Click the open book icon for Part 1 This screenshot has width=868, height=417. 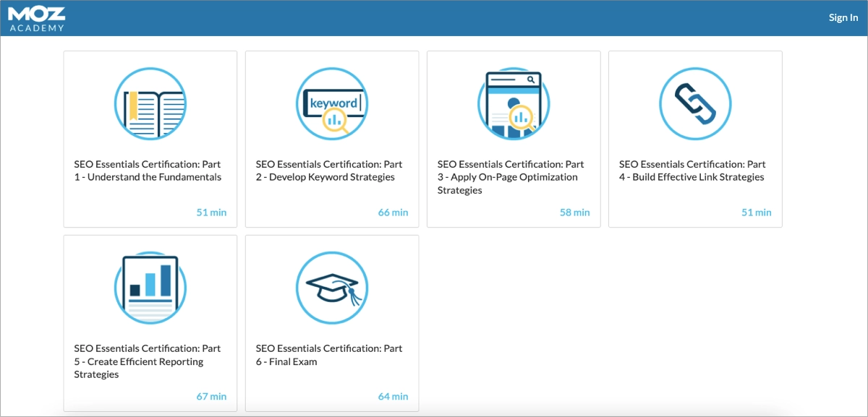(150, 103)
